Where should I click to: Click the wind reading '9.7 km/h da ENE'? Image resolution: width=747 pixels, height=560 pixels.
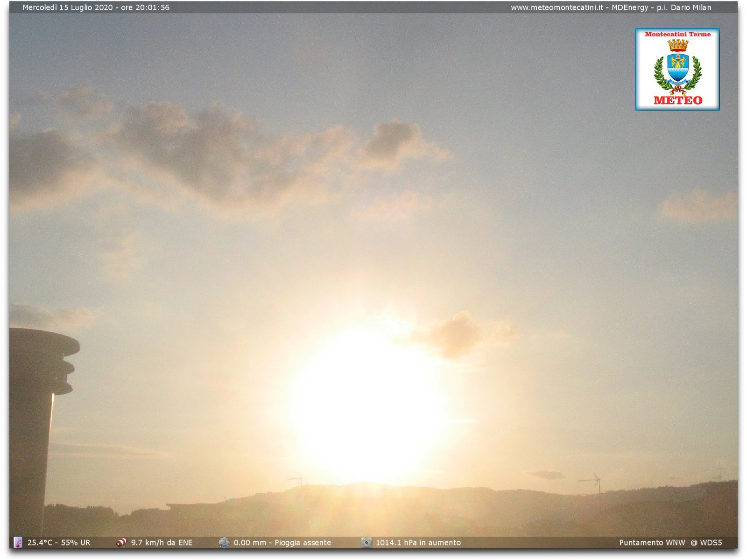[x=162, y=542]
